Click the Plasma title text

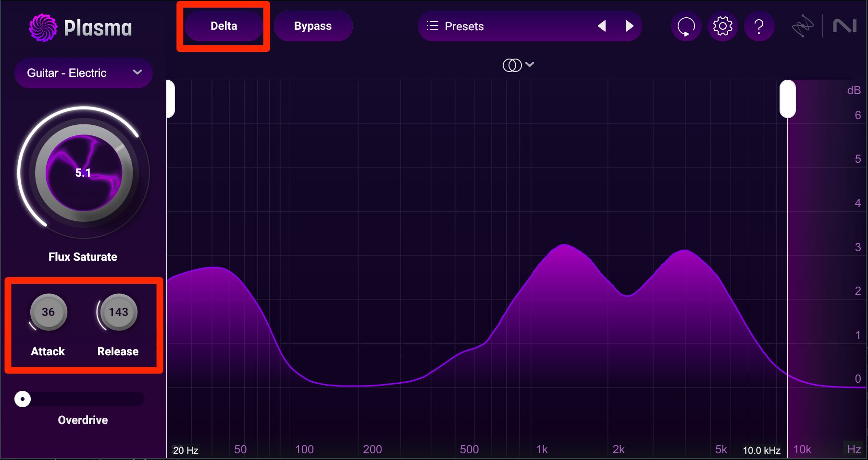[98, 28]
